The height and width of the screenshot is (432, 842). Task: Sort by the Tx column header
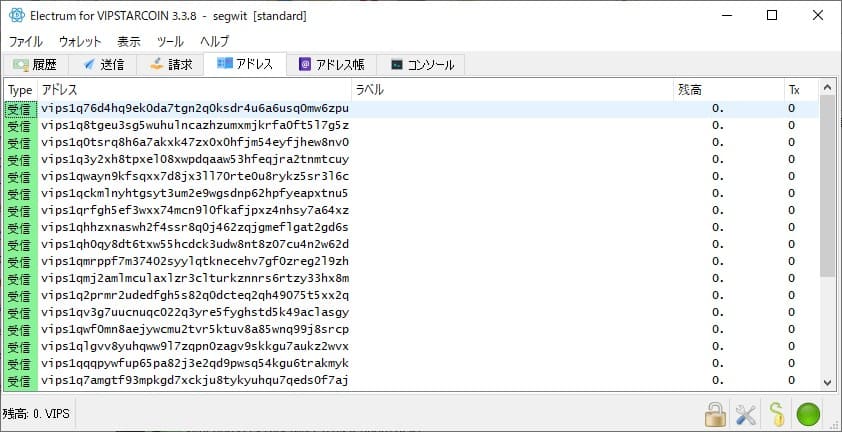[x=801, y=90]
